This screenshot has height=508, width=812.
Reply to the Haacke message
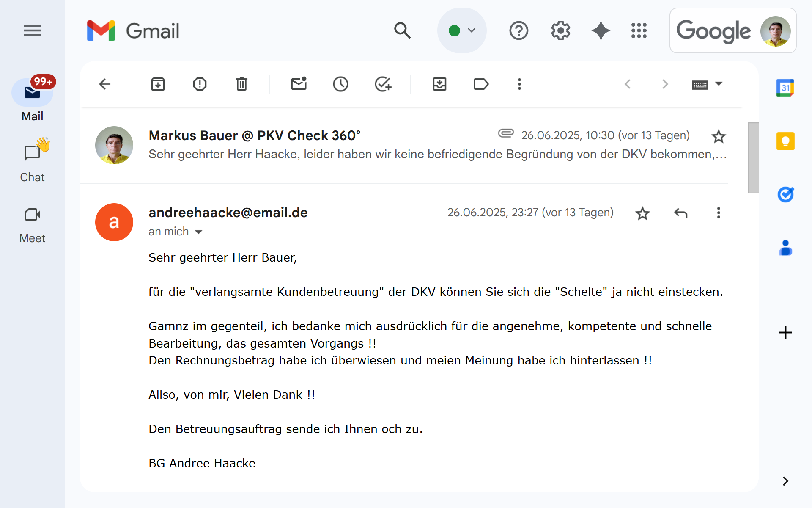tap(680, 213)
